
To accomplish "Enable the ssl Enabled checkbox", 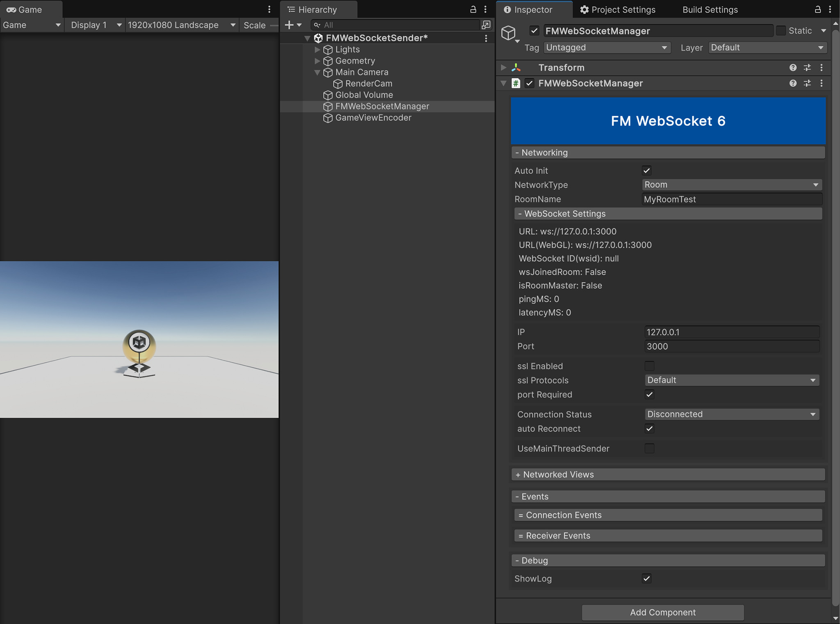I will [x=649, y=366].
